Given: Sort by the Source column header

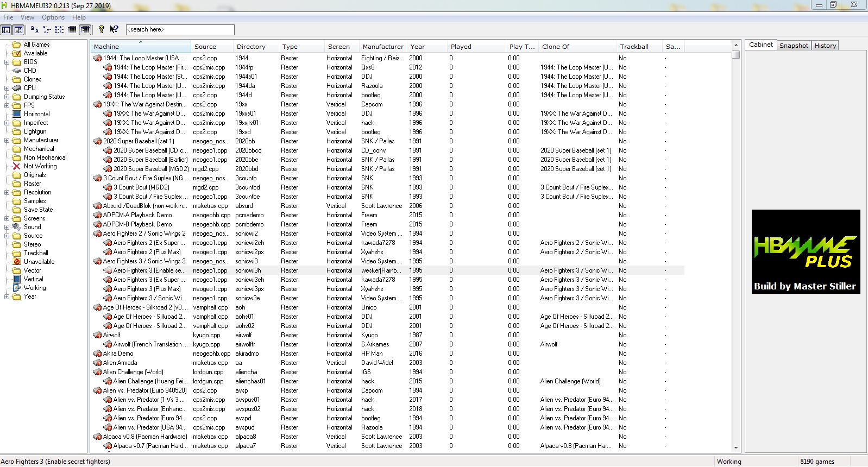Looking at the screenshot, I should point(212,47).
